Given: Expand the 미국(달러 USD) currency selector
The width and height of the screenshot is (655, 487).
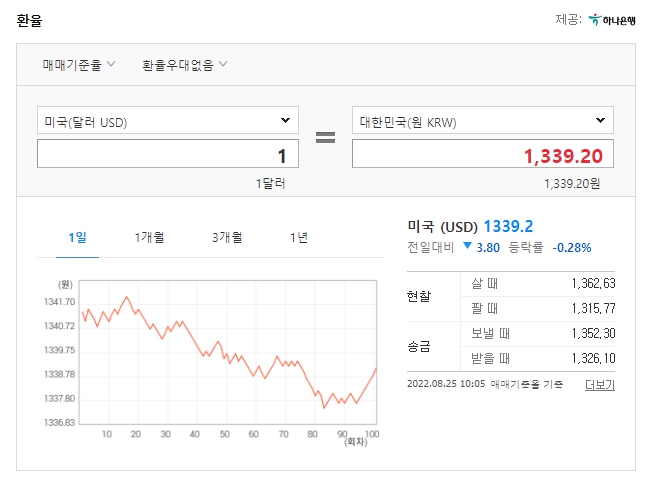Looking at the screenshot, I should click(168, 120).
